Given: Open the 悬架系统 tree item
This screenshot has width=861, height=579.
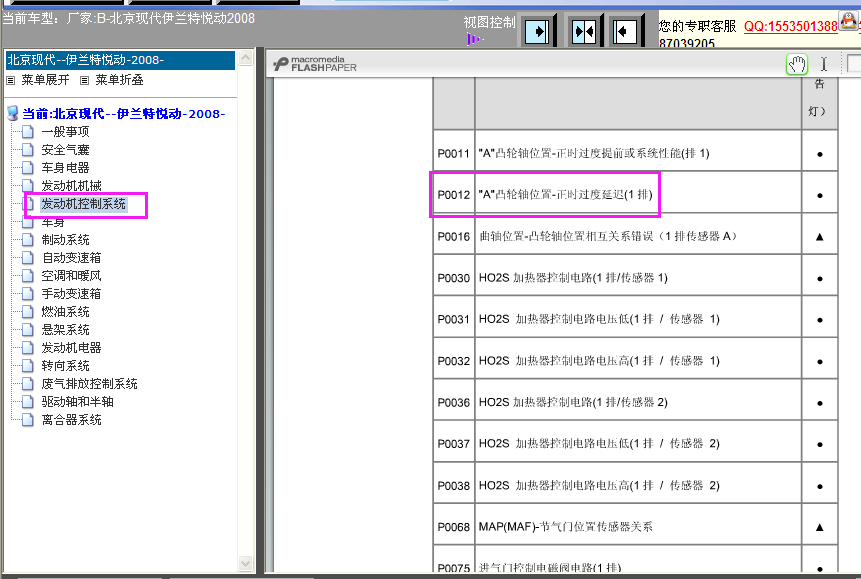Looking at the screenshot, I should point(65,330).
